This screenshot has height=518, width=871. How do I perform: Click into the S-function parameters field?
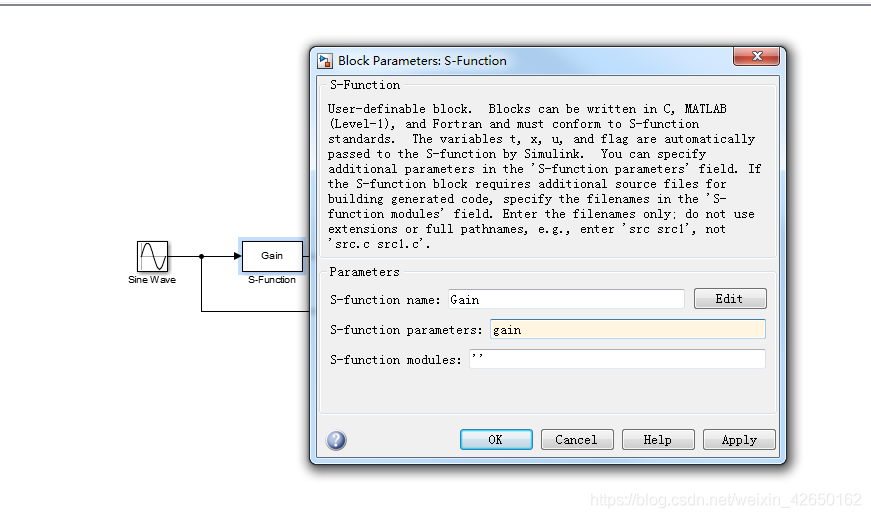click(627, 329)
